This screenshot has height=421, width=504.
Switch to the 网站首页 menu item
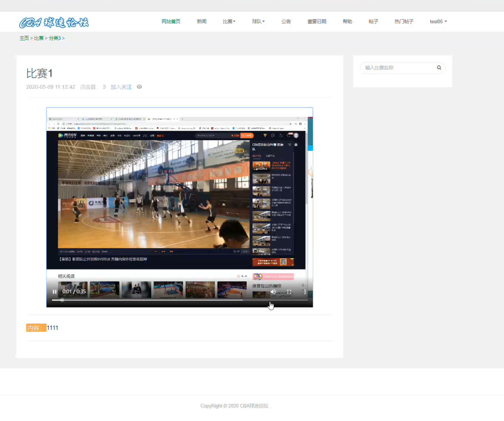tap(171, 21)
